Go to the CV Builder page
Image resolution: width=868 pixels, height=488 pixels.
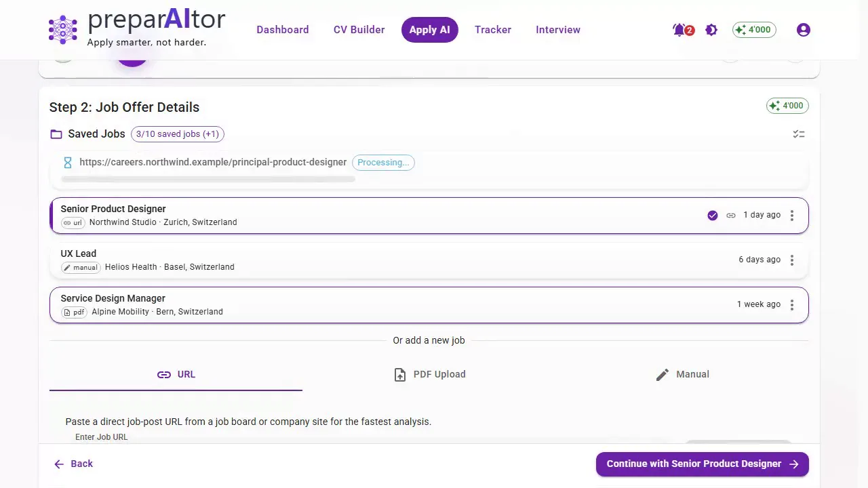(x=359, y=30)
